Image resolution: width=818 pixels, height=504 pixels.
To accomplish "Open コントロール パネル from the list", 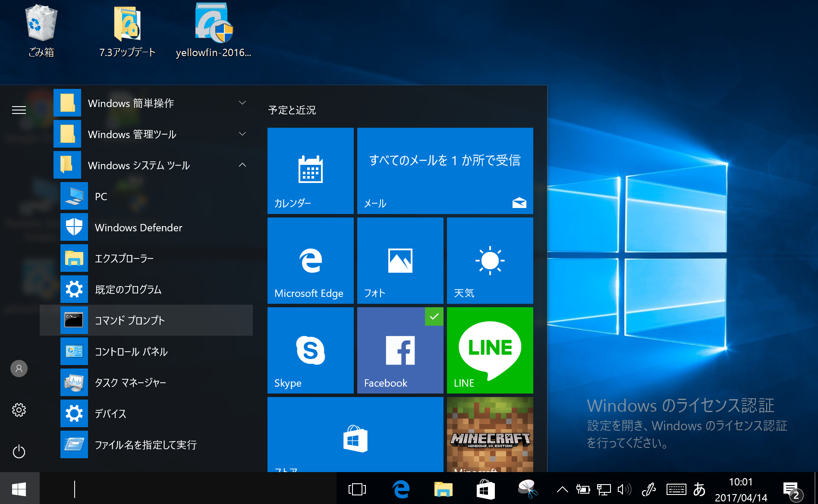I will (156, 352).
